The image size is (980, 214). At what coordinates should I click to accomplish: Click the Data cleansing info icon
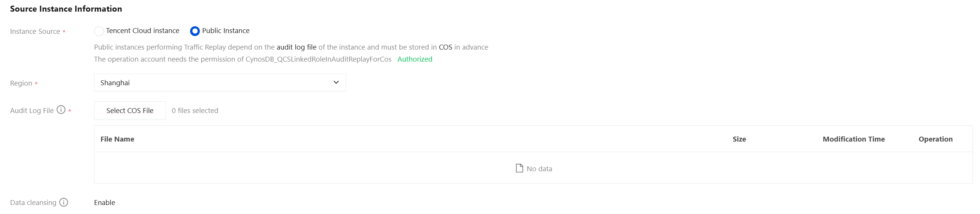tap(63, 202)
